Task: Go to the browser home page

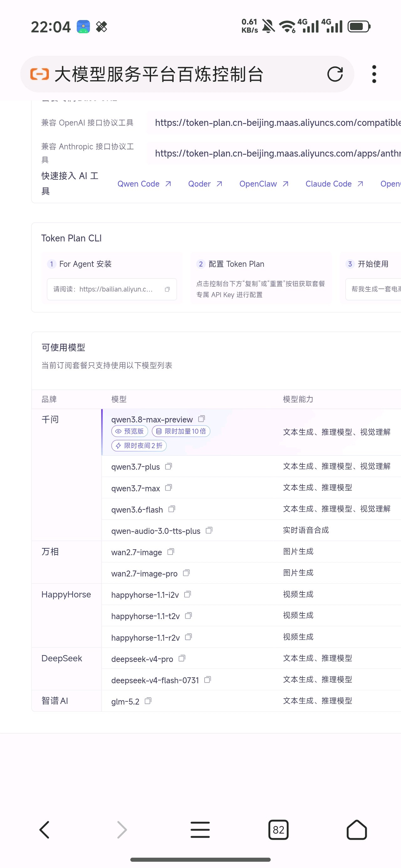Action: click(x=357, y=829)
